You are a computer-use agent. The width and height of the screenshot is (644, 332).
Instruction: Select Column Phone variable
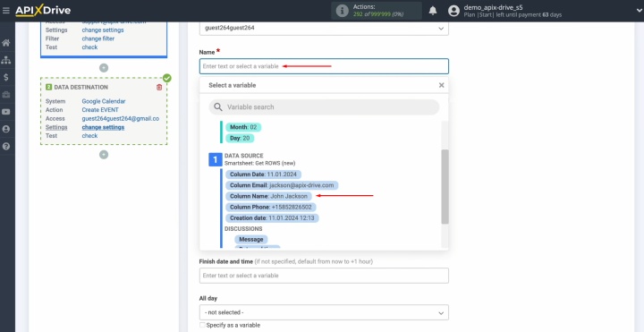[271, 207]
